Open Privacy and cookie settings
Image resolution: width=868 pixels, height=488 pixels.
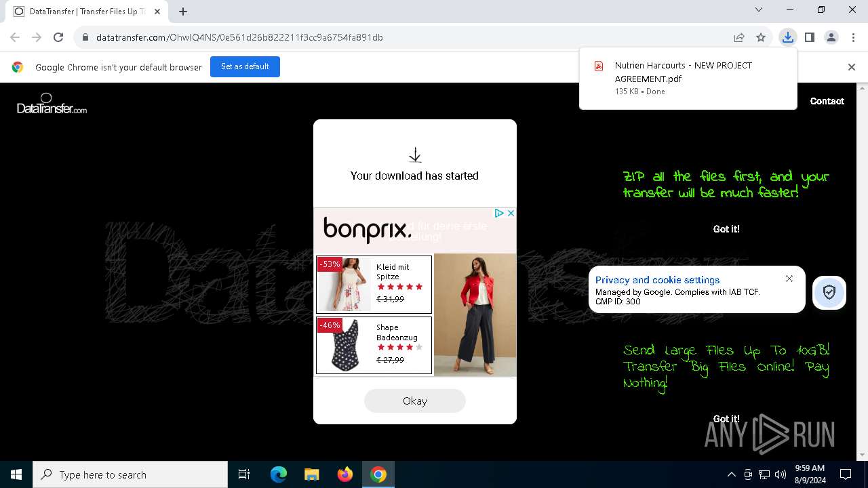pyautogui.click(x=657, y=280)
